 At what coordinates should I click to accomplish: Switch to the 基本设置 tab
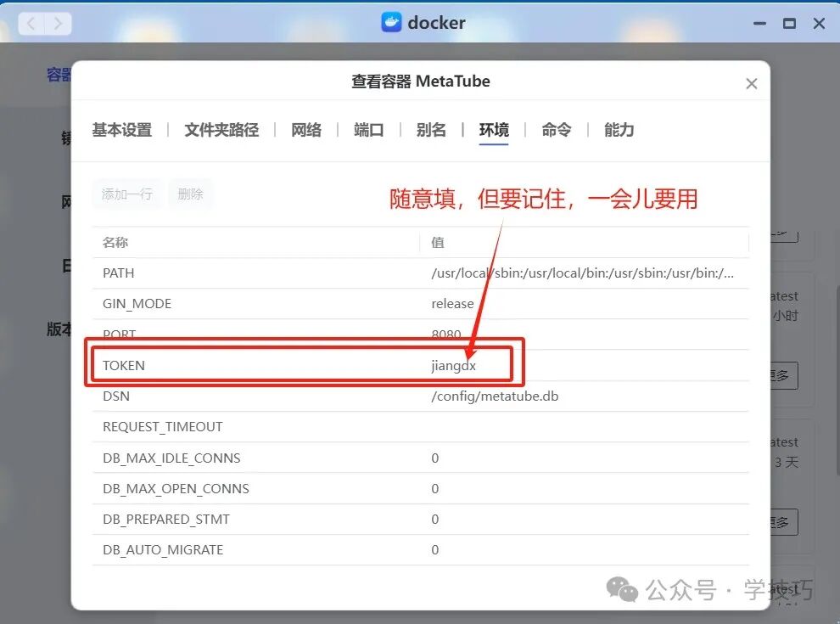point(120,130)
